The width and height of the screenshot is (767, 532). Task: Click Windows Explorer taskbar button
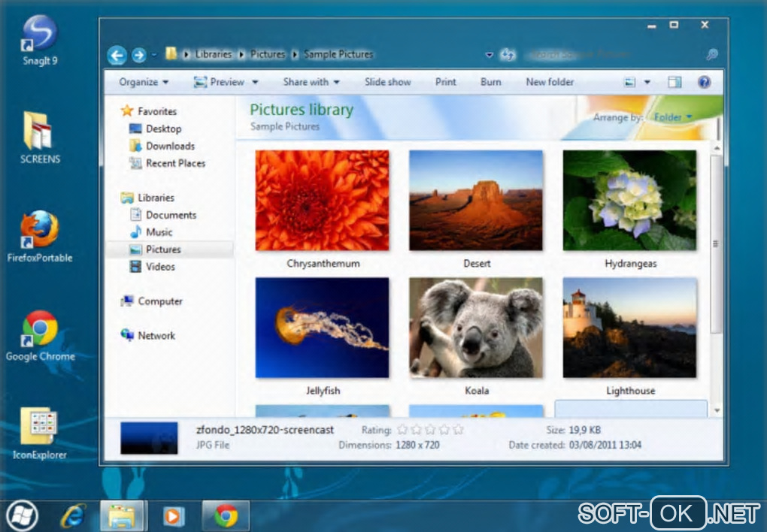[x=123, y=516]
